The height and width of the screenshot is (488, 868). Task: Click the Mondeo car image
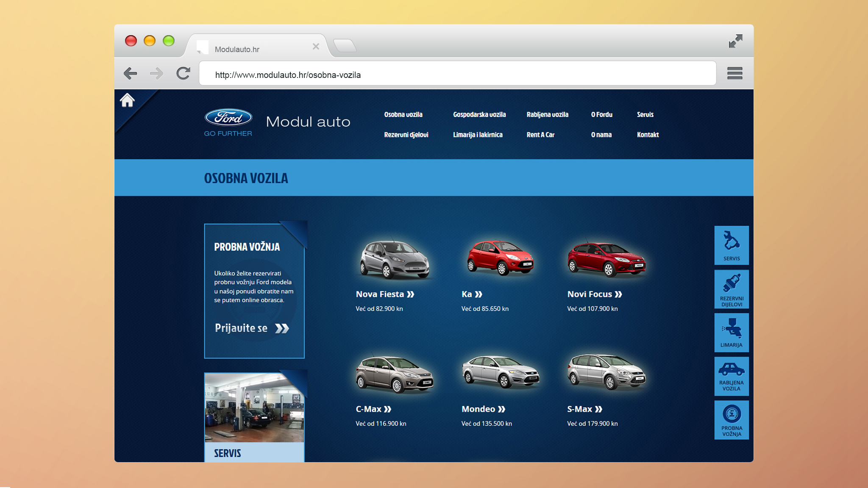(500, 372)
